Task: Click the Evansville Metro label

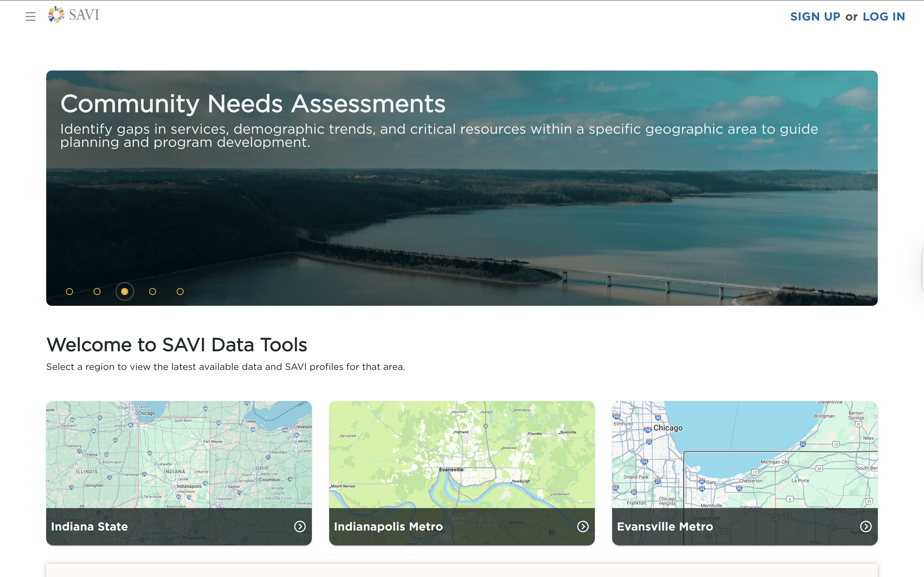Action: pyautogui.click(x=665, y=527)
